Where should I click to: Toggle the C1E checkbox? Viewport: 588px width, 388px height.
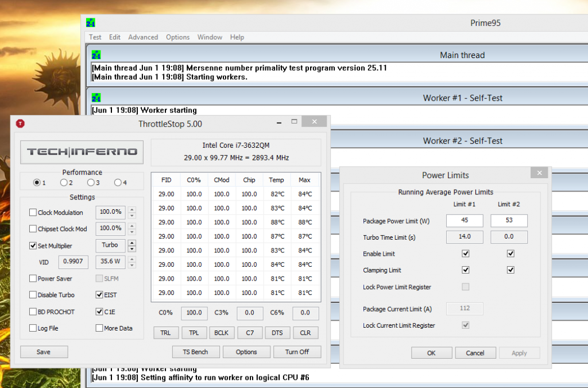tap(99, 312)
